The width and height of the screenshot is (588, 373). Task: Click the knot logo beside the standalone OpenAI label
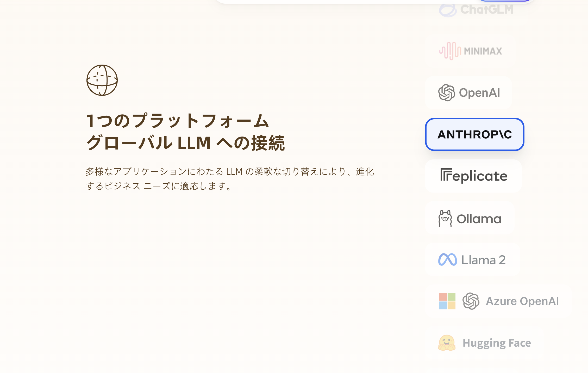point(447,93)
